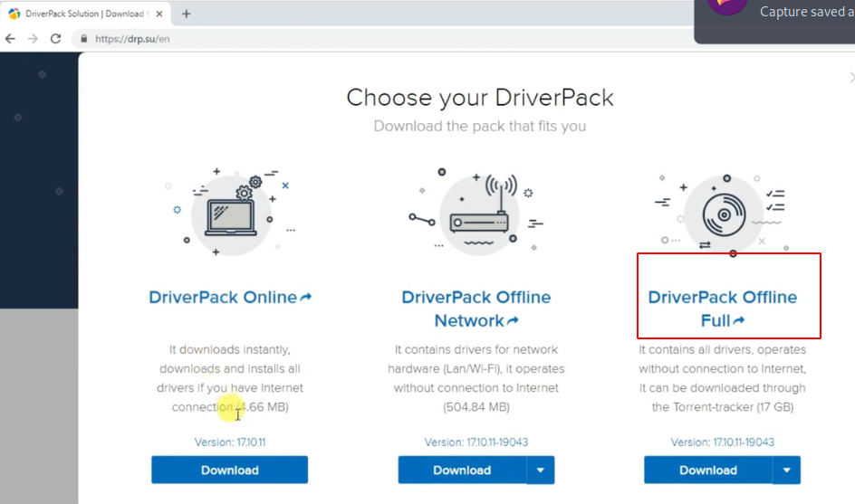Click the disc illustration for Offline Full
Image resolution: width=855 pixels, height=504 pixels.
pyautogui.click(x=724, y=214)
